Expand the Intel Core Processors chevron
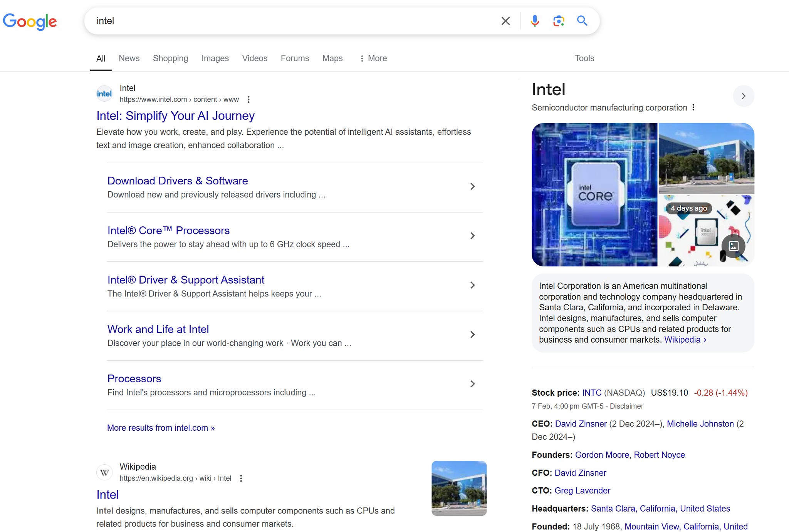 [x=473, y=236]
